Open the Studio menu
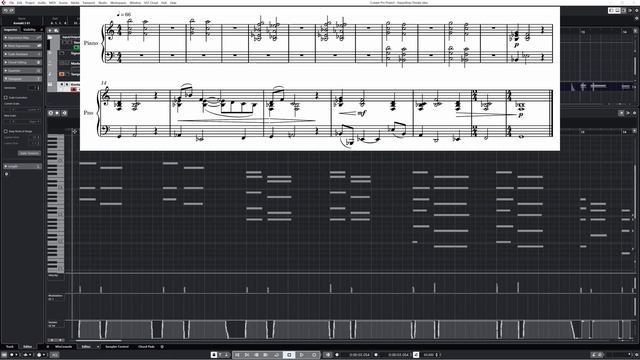 [x=102, y=2]
